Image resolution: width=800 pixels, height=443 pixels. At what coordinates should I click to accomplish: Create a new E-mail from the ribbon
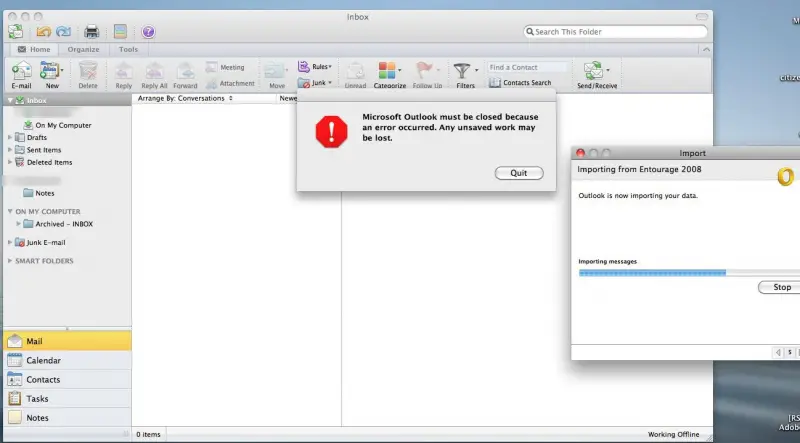pos(21,75)
